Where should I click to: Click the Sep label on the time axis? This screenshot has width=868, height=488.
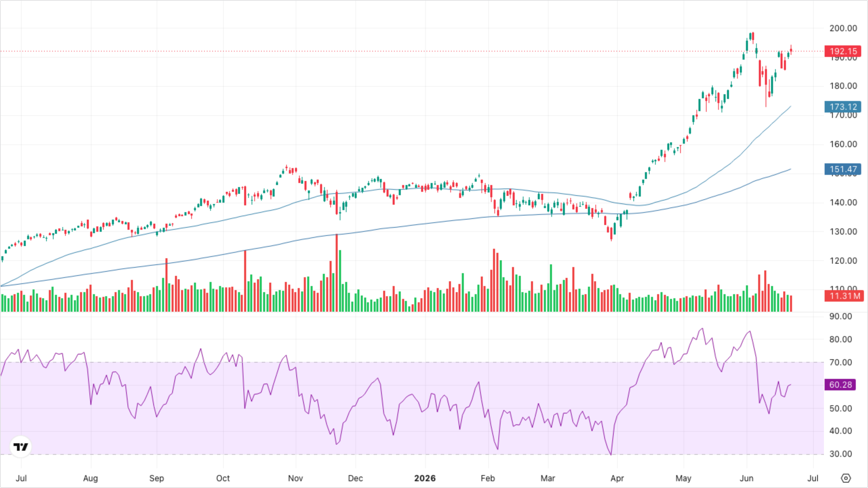[x=156, y=478]
